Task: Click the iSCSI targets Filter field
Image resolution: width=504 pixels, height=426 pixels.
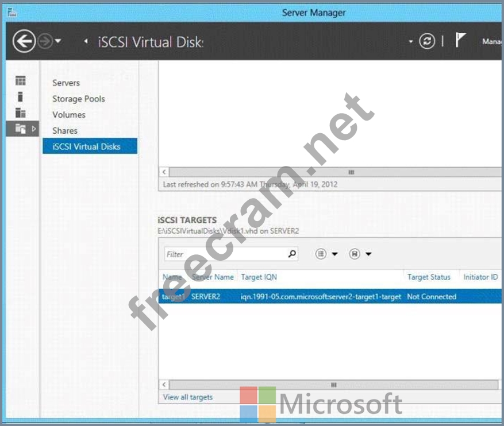Action: click(231, 254)
